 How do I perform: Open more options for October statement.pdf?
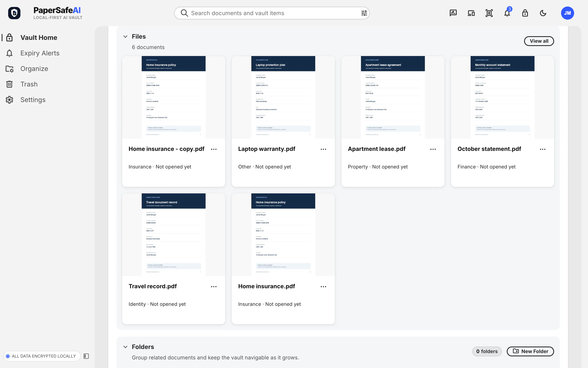click(x=542, y=149)
